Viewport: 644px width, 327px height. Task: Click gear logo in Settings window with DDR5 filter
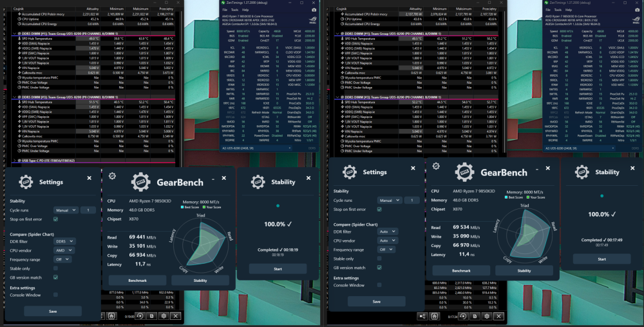[26, 182]
